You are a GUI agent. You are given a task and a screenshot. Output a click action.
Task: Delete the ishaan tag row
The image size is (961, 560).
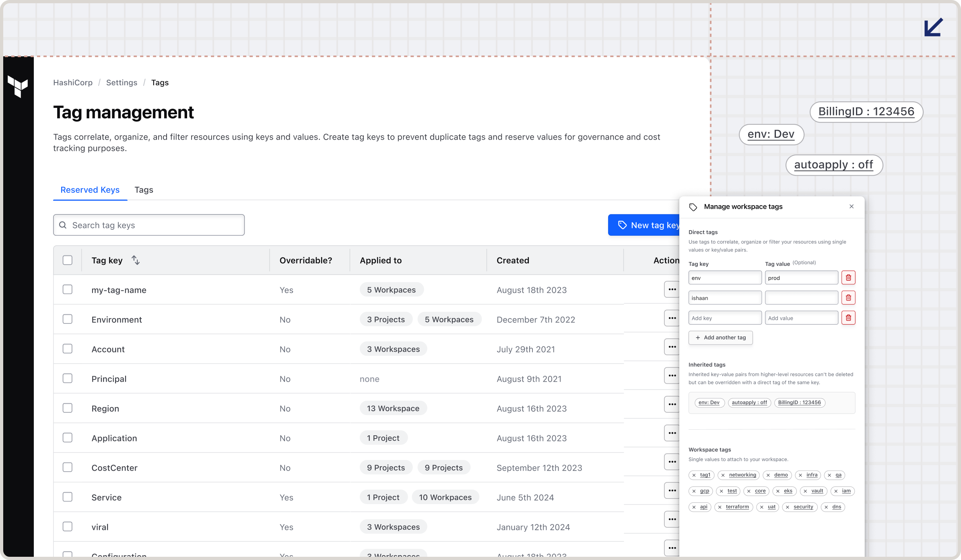[848, 298]
